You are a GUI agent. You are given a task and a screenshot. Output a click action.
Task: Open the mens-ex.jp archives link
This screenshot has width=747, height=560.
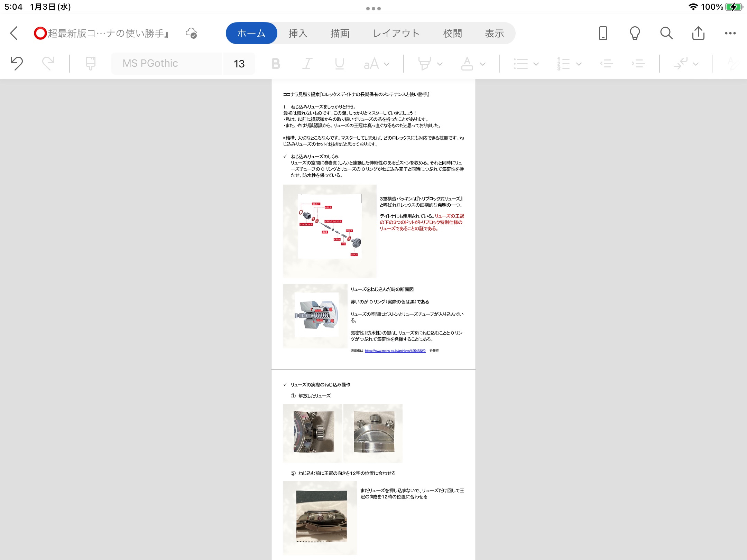point(395,351)
